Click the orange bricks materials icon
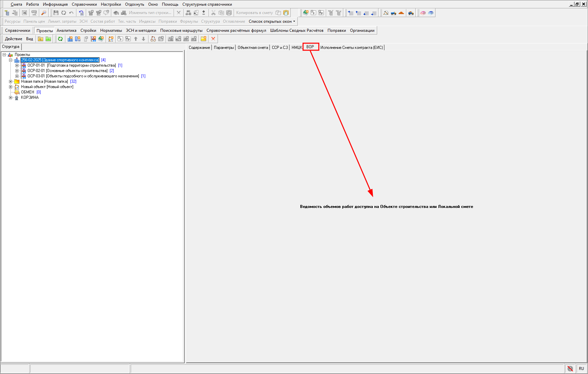 pyautogui.click(x=401, y=13)
